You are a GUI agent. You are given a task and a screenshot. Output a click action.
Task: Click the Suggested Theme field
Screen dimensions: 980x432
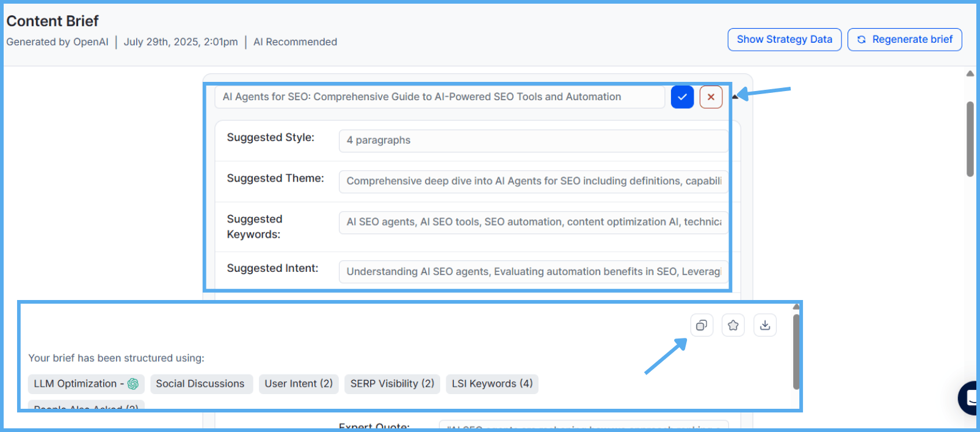[x=533, y=181]
